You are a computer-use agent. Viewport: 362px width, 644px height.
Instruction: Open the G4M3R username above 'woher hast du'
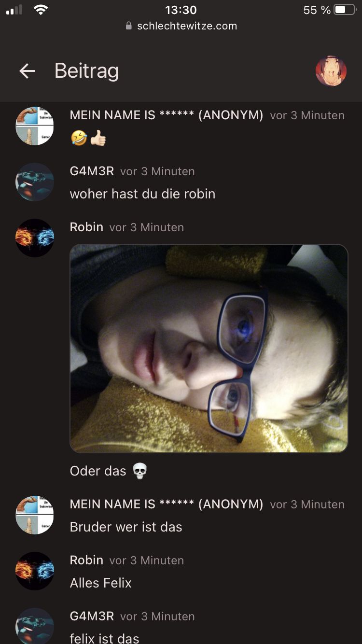92,171
